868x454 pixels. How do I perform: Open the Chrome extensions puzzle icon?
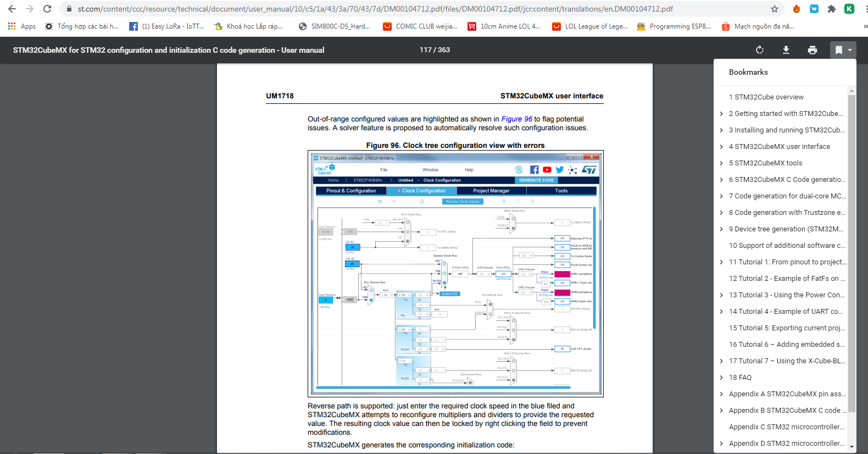832,9
